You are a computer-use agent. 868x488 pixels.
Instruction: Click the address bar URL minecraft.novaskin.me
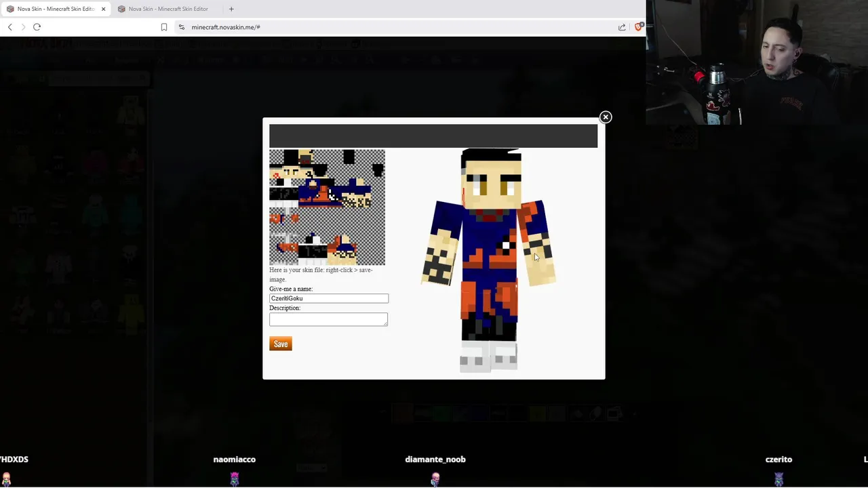pos(226,27)
